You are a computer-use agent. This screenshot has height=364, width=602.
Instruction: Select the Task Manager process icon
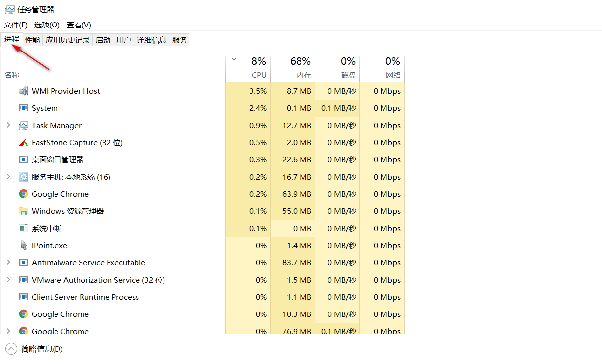23,125
